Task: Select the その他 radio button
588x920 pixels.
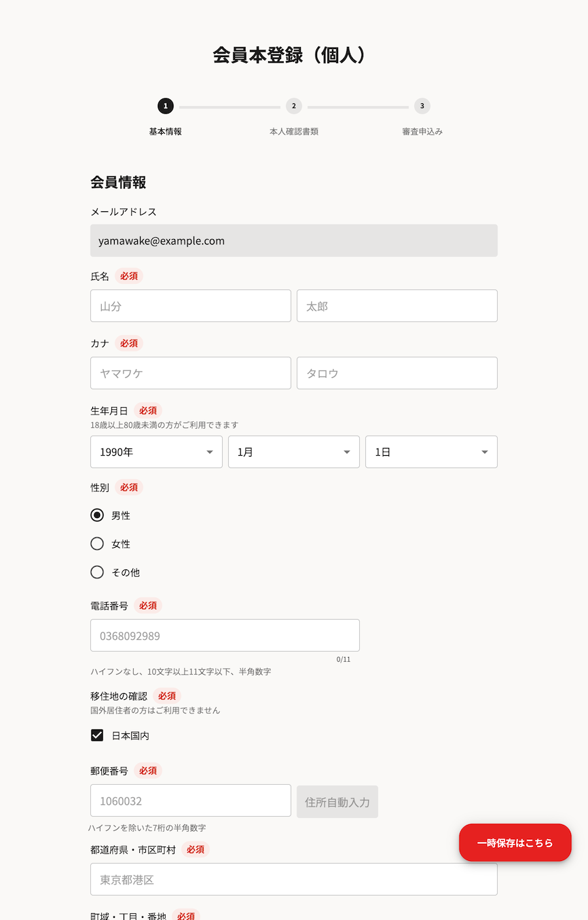Action: 97,572
